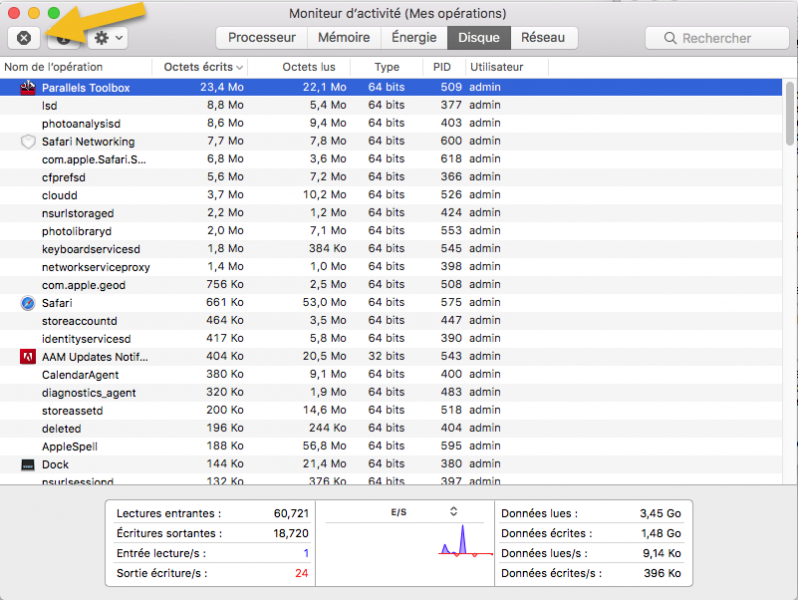798x600 pixels.
Task: Click the 53,0 Mo bytes read value
Action: point(324,302)
